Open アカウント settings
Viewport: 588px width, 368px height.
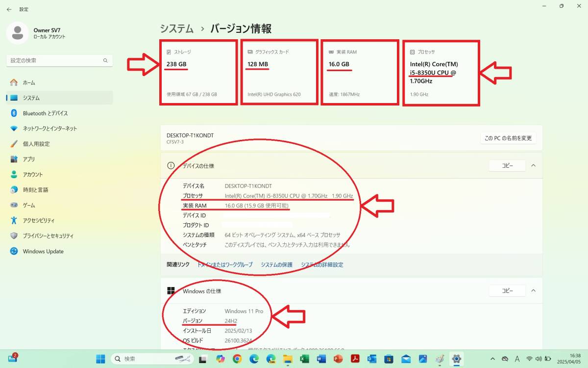59,175
